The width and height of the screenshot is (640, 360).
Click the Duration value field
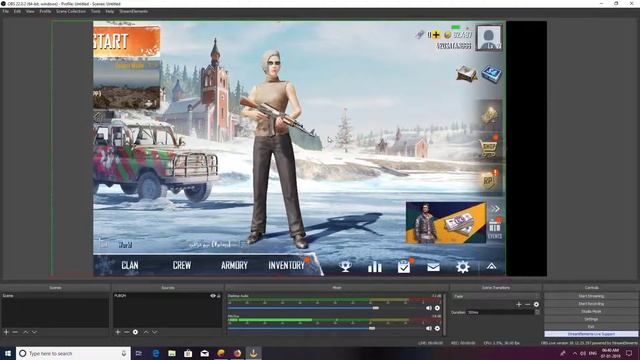tap(500, 312)
